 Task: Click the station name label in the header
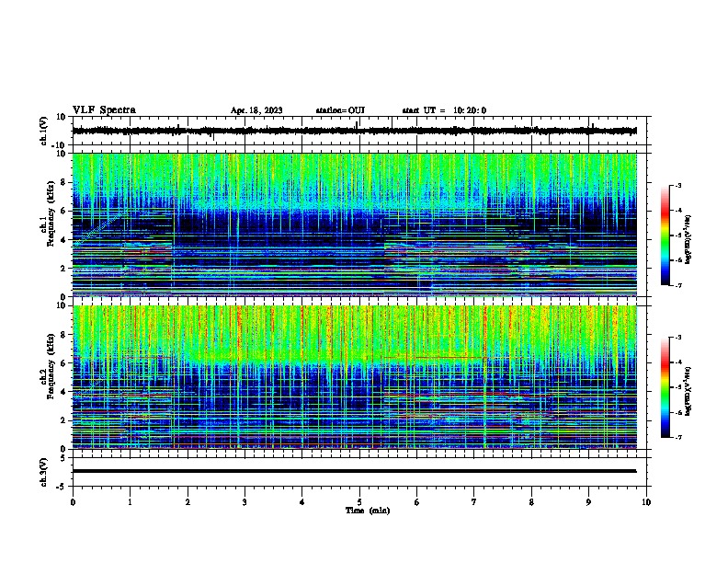(340, 110)
